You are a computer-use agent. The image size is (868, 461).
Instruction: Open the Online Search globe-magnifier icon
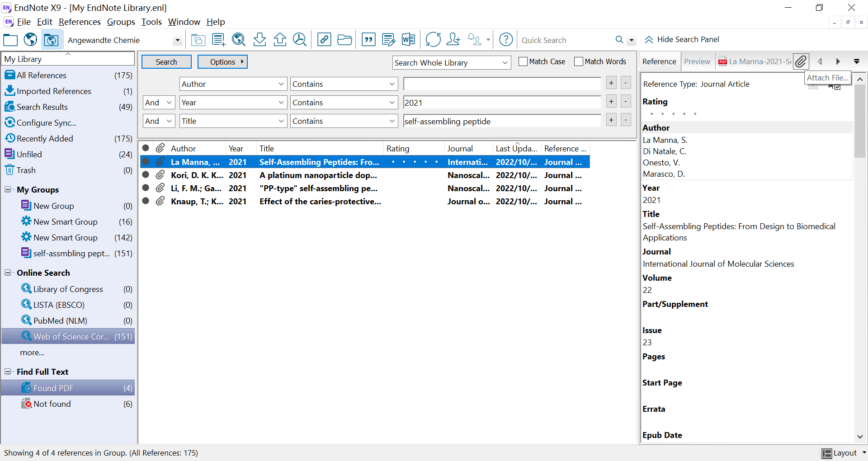(x=239, y=40)
